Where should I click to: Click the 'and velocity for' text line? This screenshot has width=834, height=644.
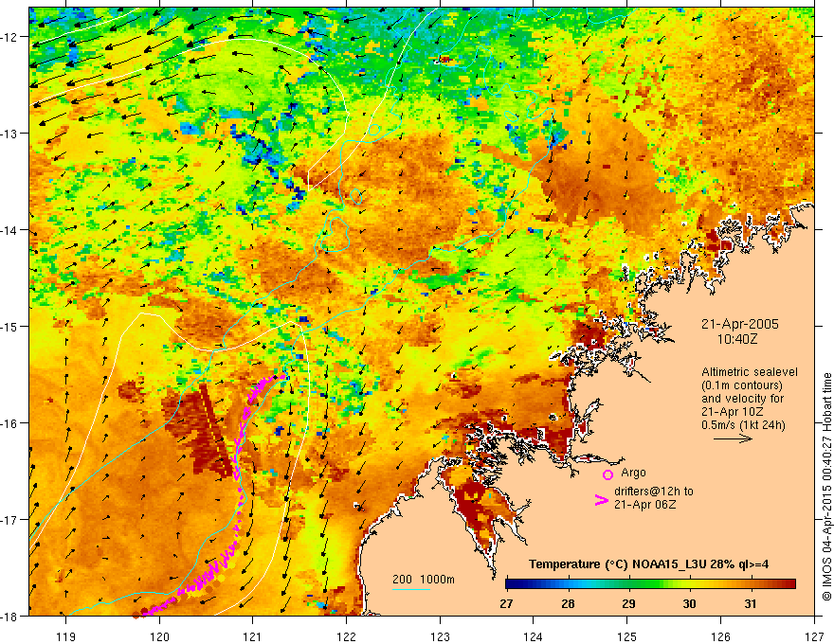click(x=742, y=399)
